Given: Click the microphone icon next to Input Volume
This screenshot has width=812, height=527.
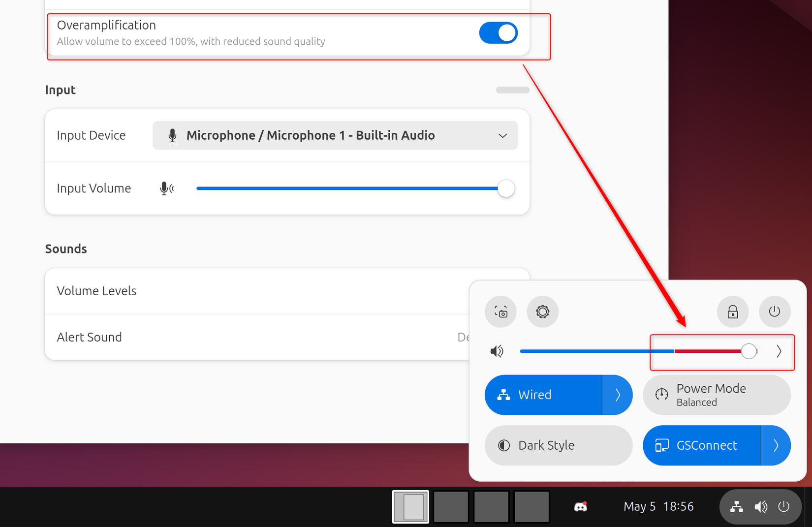Looking at the screenshot, I should [166, 188].
